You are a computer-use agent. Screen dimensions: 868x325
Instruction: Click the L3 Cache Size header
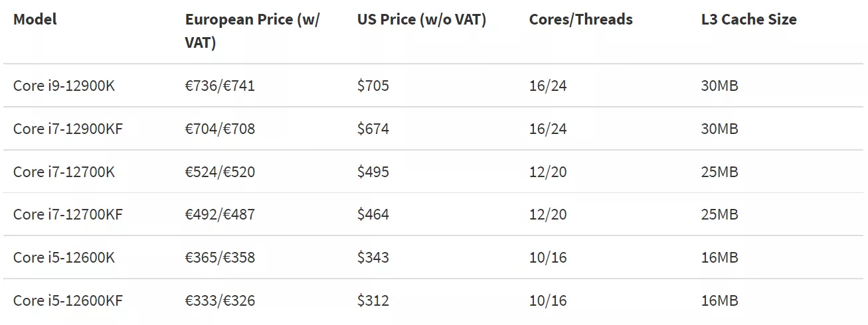[x=749, y=19]
